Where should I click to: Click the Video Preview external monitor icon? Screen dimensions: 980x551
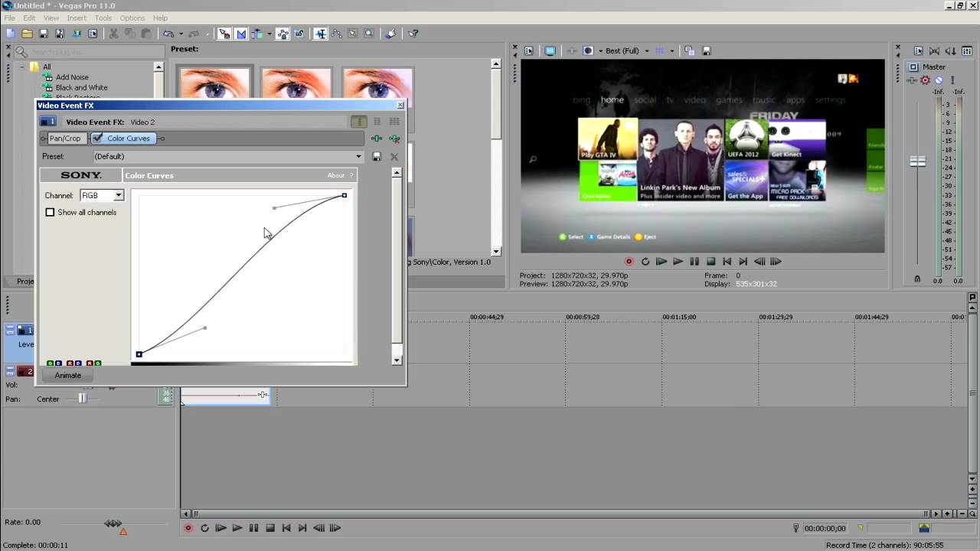click(550, 51)
